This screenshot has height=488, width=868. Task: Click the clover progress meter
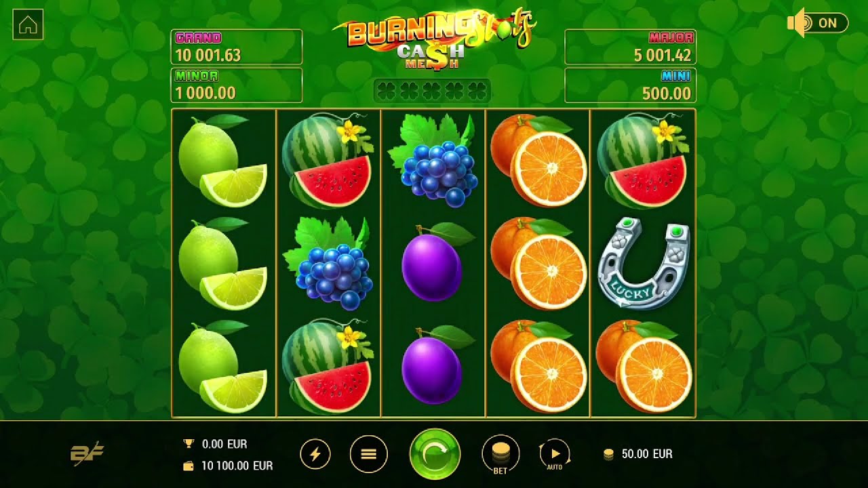[x=432, y=90]
